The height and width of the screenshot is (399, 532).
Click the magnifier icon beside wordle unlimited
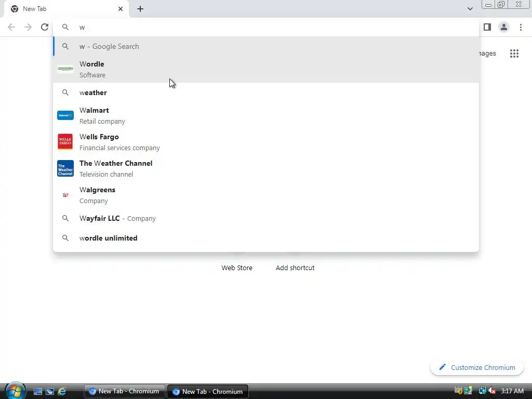pyautogui.click(x=65, y=238)
